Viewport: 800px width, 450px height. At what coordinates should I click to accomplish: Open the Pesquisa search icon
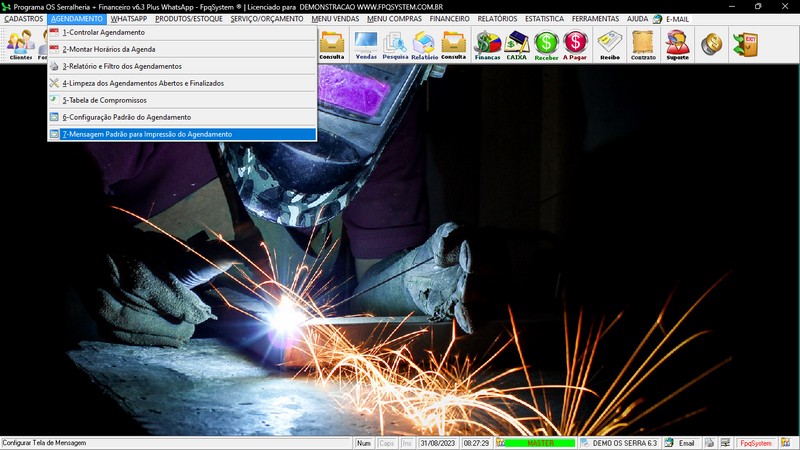point(395,44)
